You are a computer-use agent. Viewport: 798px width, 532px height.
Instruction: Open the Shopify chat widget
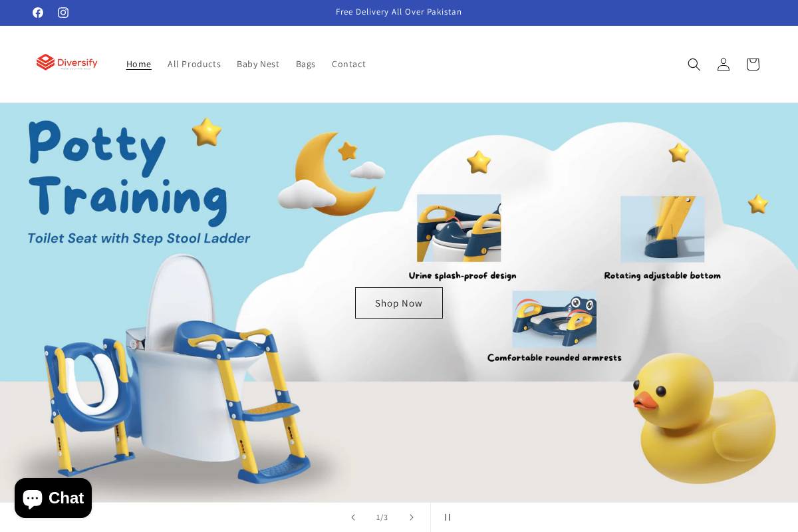click(x=53, y=498)
